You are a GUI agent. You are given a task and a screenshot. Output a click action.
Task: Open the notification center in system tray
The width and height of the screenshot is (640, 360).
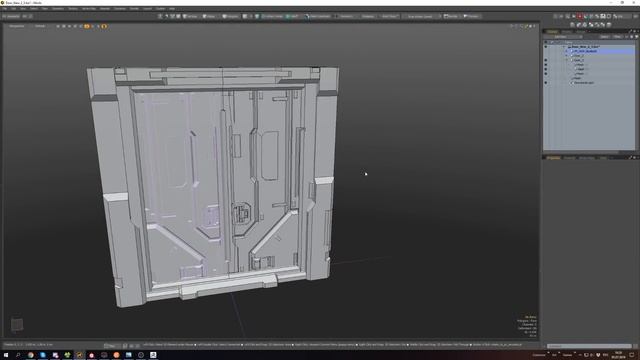[x=632, y=355]
